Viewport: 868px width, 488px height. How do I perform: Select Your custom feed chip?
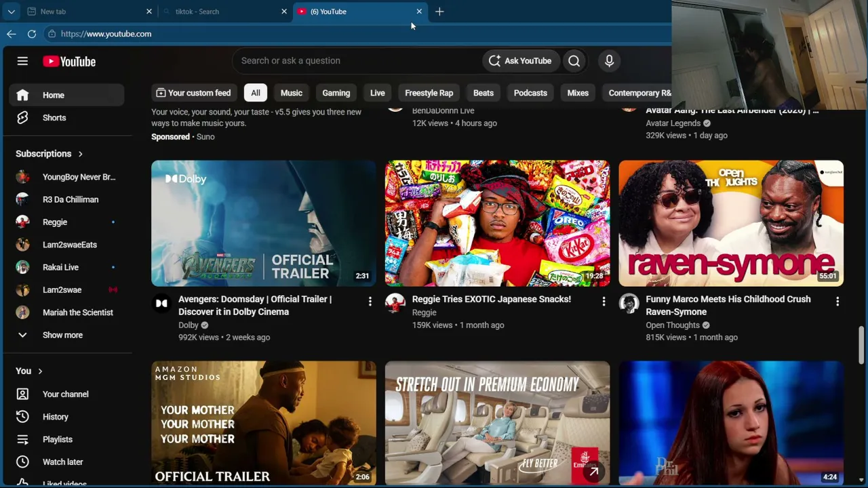(x=193, y=93)
